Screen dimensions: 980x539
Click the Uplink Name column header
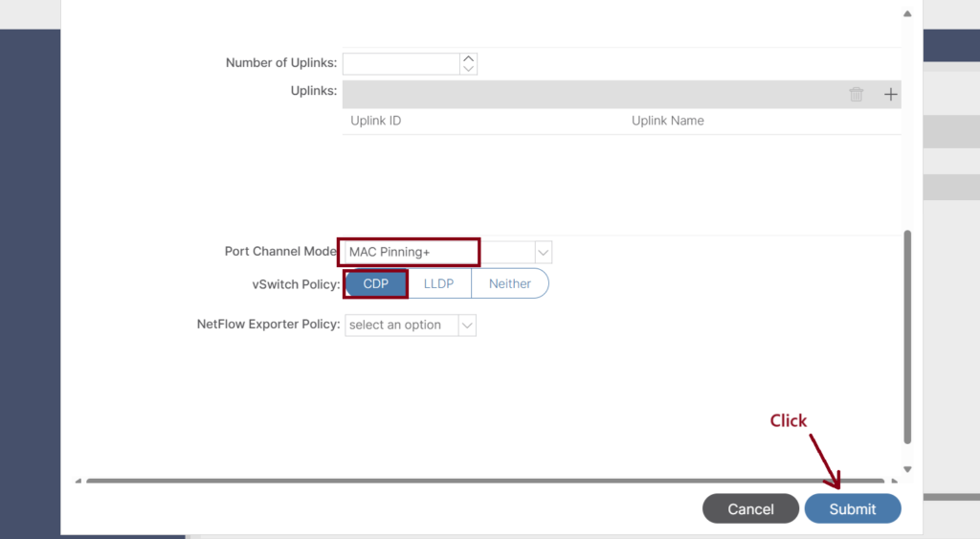(x=667, y=121)
